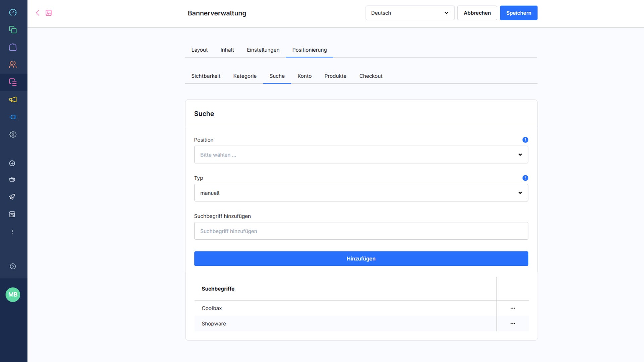Switch to the Einstellungen tab
Screen dimensions: 644x362
[263, 50]
